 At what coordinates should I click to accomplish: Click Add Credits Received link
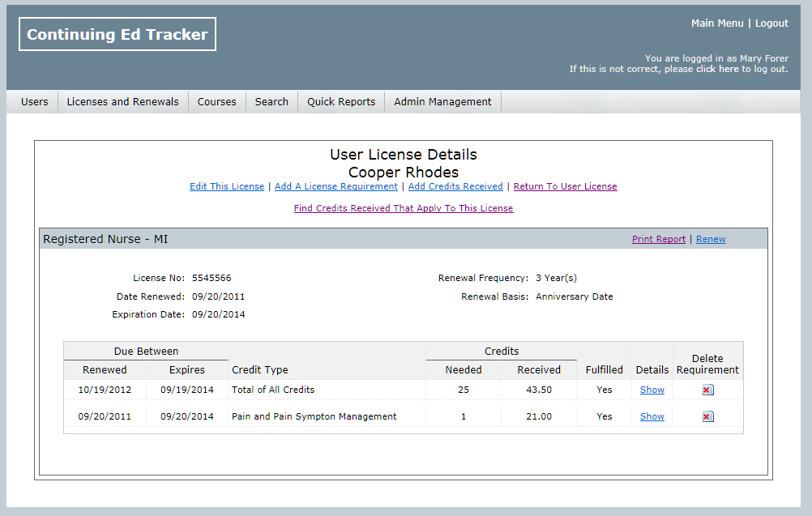pos(455,186)
